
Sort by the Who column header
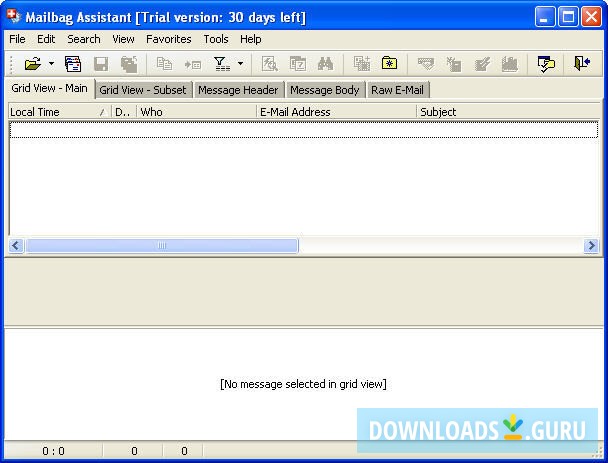coord(196,112)
